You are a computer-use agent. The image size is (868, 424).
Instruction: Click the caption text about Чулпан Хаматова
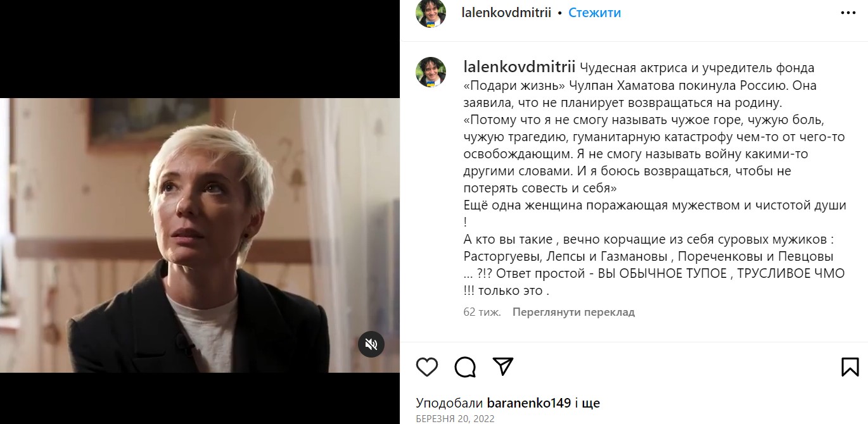tap(654, 179)
